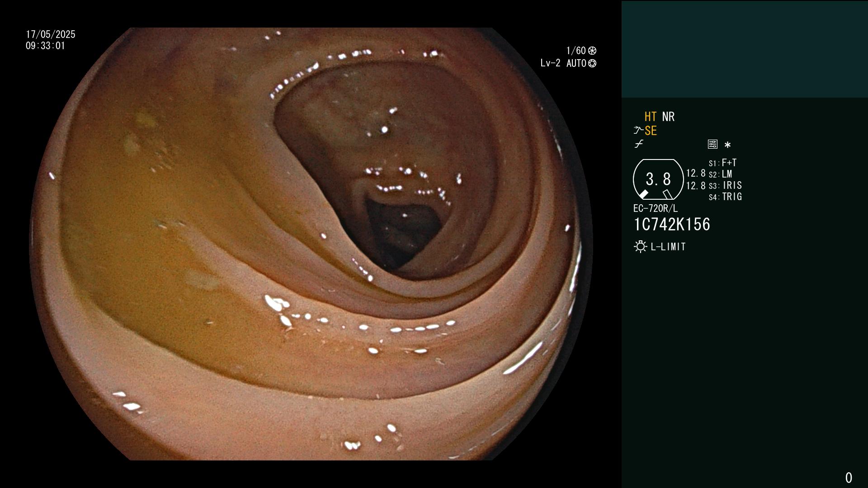Click the teal patient info panel

[x=745, y=49]
